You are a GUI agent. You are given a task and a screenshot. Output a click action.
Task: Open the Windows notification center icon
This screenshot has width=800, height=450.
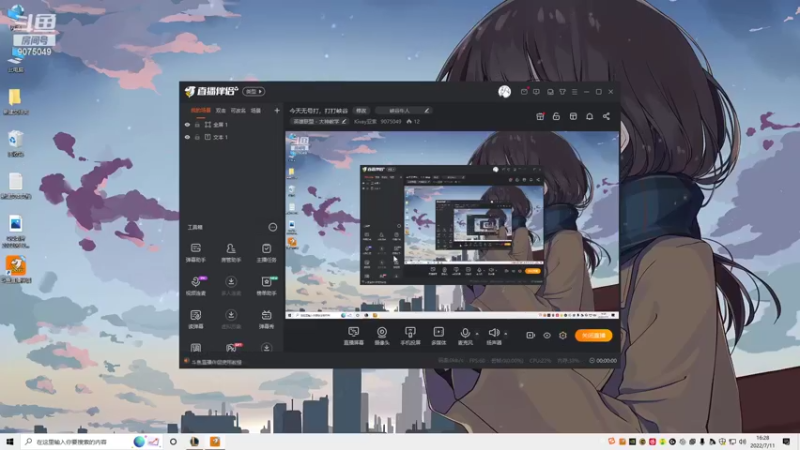786,441
